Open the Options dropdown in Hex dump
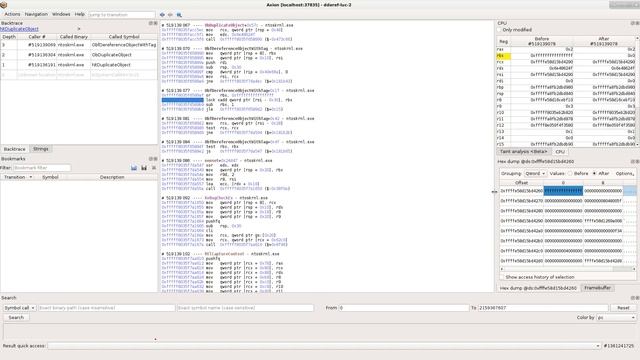This screenshot has width=640, height=360. (x=625, y=173)
